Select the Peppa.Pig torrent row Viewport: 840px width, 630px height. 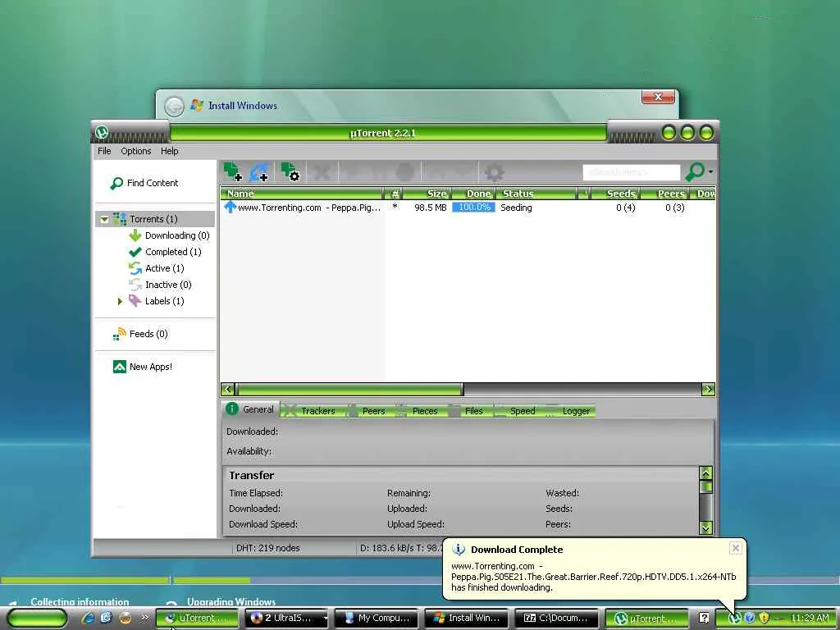(x=468, y=208)
